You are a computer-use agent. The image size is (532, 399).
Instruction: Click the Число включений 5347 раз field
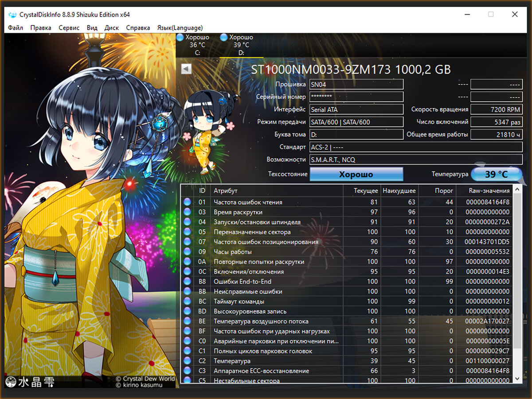[497, 121]
